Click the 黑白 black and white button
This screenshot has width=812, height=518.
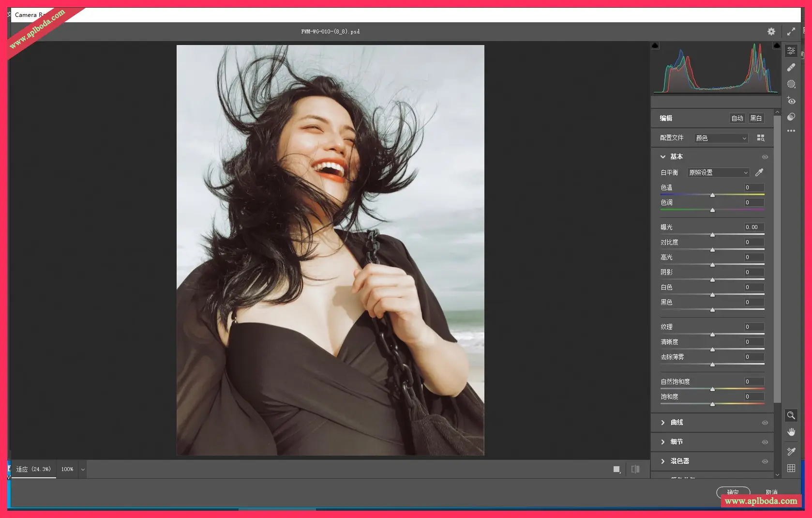point(756,118)
